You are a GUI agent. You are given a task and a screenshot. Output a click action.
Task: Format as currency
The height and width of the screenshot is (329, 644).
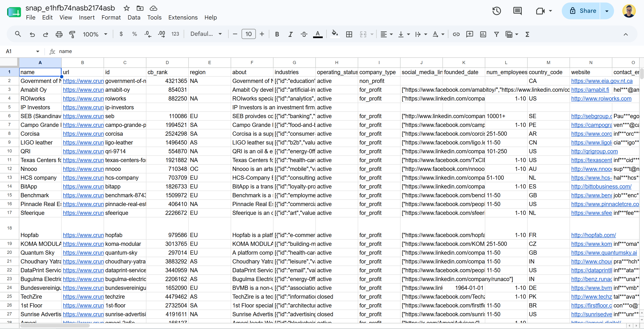121,34
